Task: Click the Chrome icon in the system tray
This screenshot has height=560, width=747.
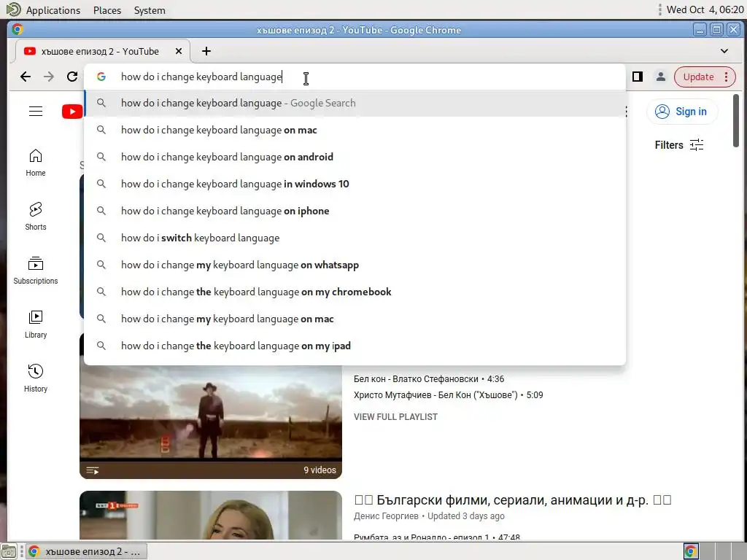Action: 691,551
